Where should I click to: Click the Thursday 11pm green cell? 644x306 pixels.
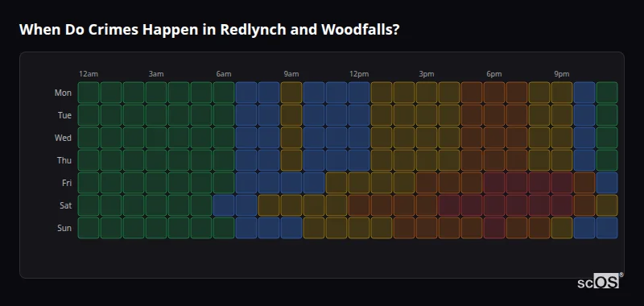click(x=607, y=160)
